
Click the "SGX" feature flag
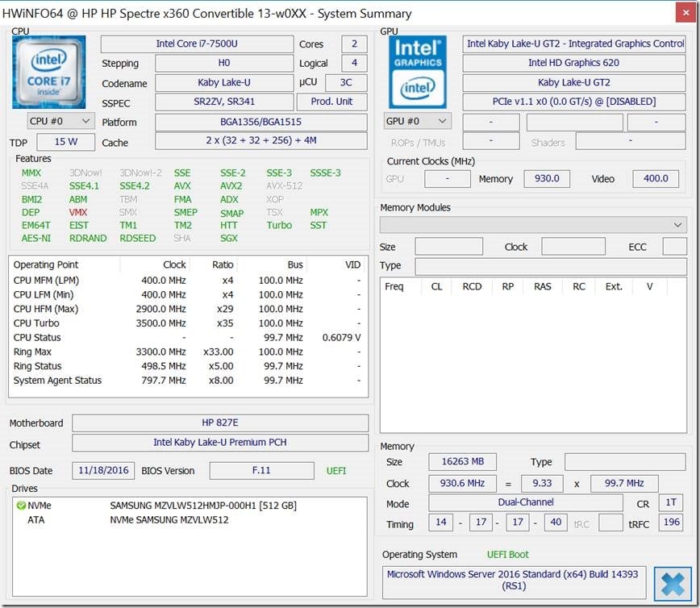tap(228, 239)
